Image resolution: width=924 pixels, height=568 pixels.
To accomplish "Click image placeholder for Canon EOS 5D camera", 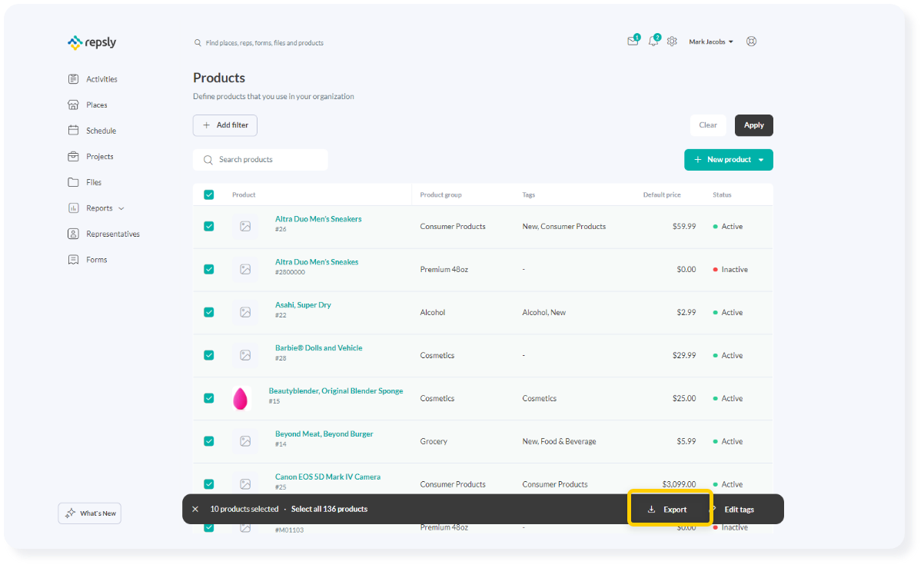I will [245, 484].
